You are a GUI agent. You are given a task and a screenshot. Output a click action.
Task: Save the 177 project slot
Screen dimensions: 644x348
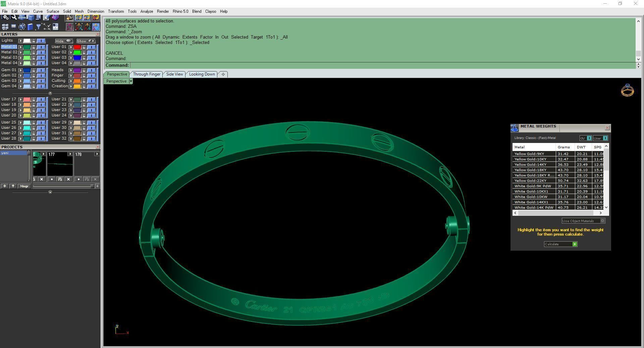coord(60,179)
